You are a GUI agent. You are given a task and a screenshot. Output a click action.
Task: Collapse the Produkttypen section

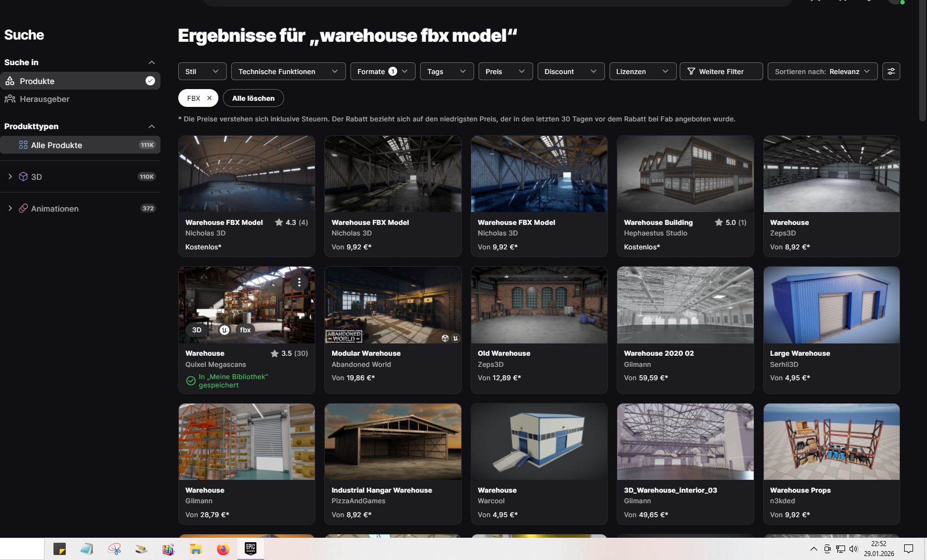click(152, 126)
